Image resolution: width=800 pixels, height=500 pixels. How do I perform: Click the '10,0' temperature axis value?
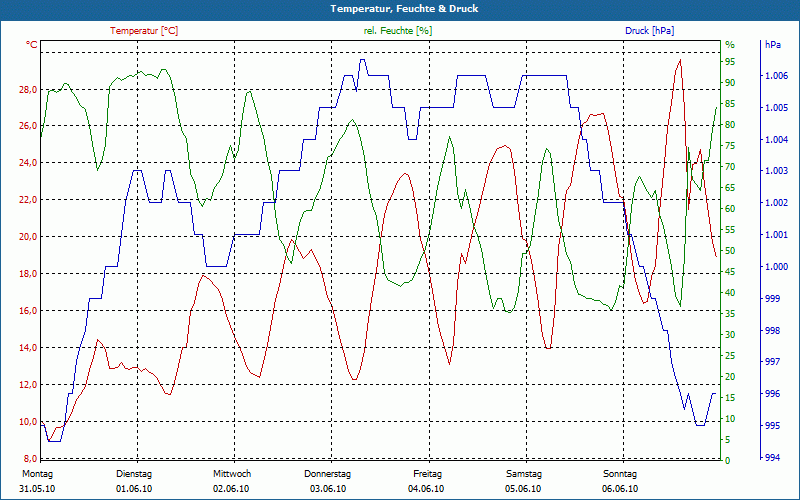28,422
